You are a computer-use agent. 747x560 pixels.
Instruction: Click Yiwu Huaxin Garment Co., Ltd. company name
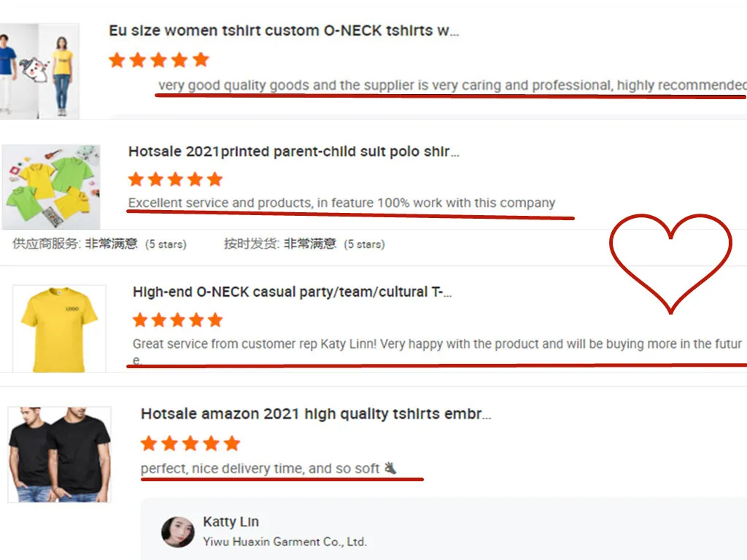click(x=285, y=542)
